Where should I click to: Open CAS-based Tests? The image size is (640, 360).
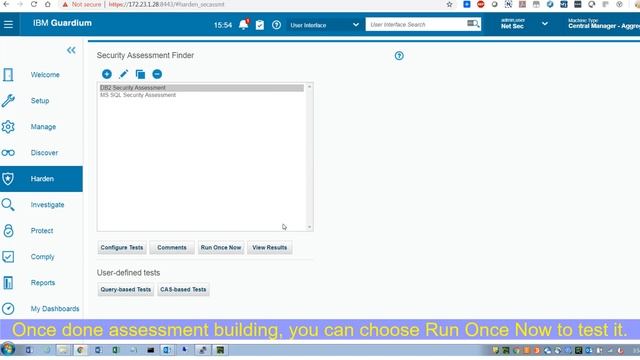[183, 289]
